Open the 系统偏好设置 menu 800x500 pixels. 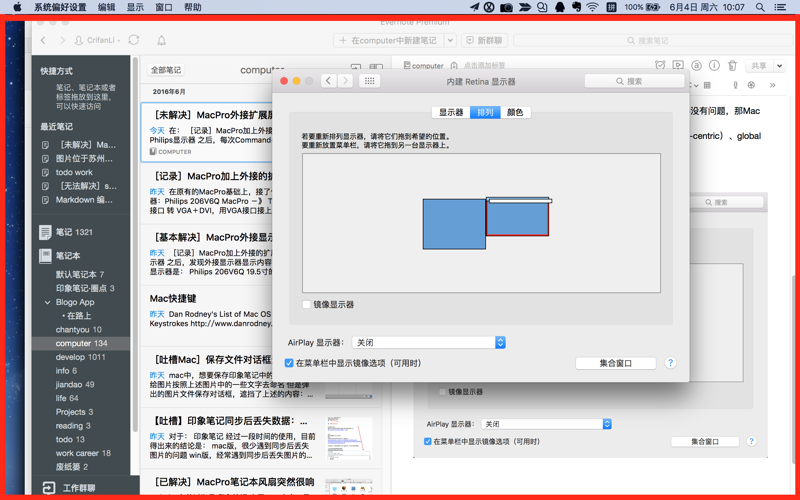[60, 7]
